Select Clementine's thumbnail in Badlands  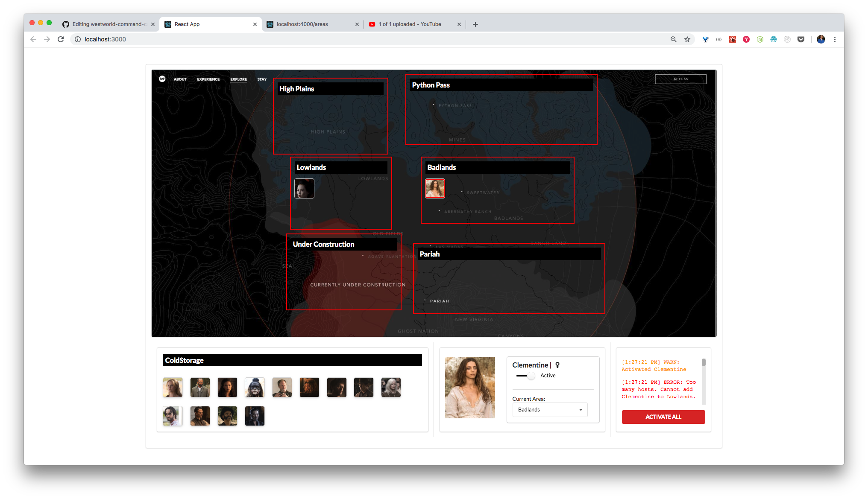click(435, 188)
